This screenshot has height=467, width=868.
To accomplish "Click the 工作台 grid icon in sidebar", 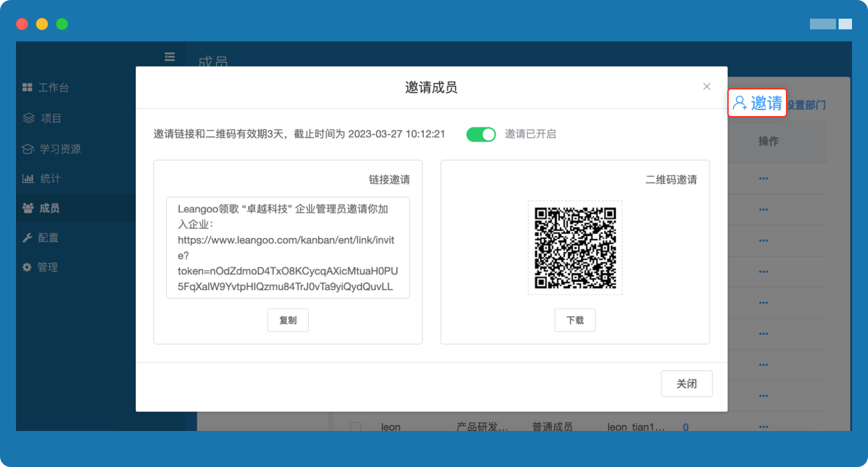I will click(27, 87).
